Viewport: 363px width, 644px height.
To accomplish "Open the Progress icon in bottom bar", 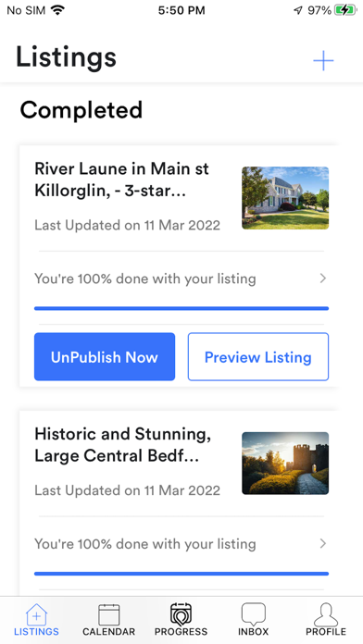I will point(181,614).
